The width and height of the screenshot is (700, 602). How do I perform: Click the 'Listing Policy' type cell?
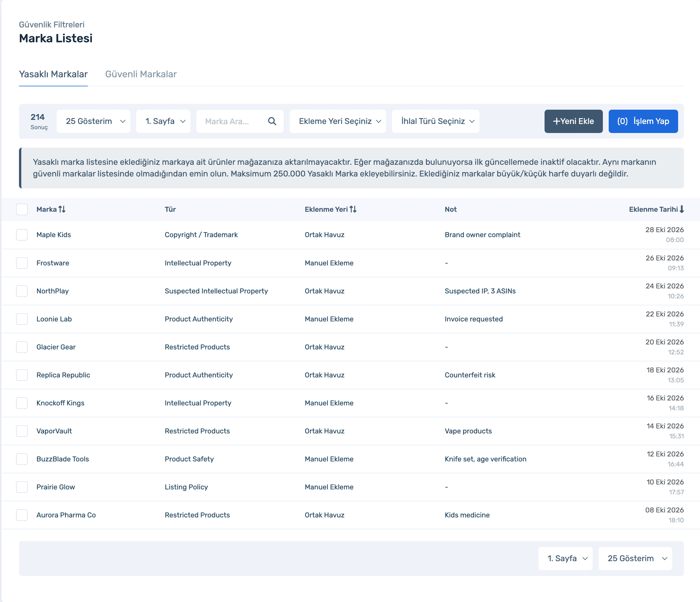[x=186, y=487]
